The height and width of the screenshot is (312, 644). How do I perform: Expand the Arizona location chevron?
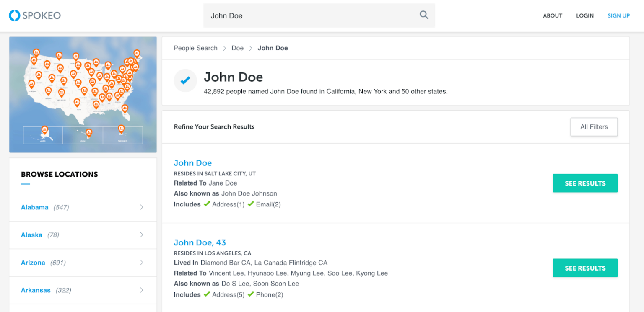click(142, 262)
